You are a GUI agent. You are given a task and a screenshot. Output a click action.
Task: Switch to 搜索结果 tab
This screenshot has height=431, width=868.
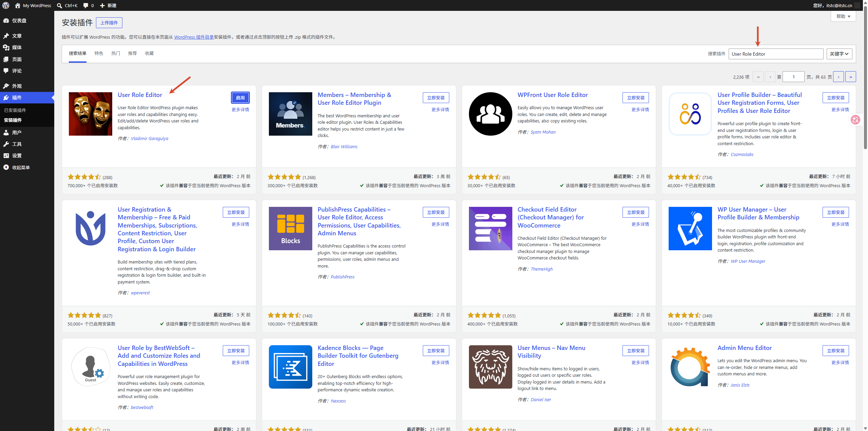[x=78, y=54]
